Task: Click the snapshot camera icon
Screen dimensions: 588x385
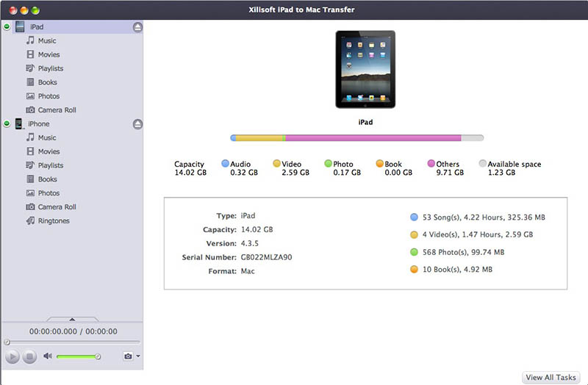Action: click(128, 356)
